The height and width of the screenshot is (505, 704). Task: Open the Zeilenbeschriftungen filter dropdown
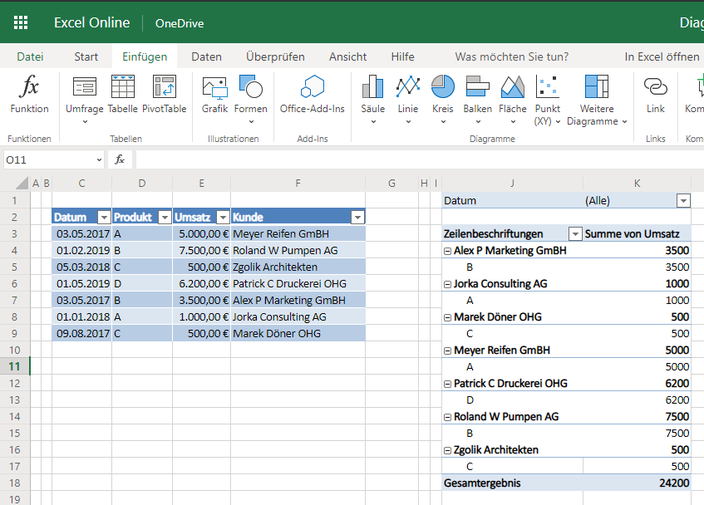575,234
